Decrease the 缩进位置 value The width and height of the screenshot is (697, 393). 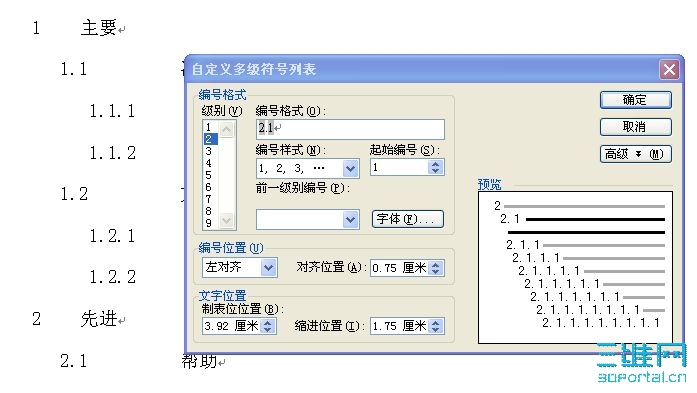(436, 330)
